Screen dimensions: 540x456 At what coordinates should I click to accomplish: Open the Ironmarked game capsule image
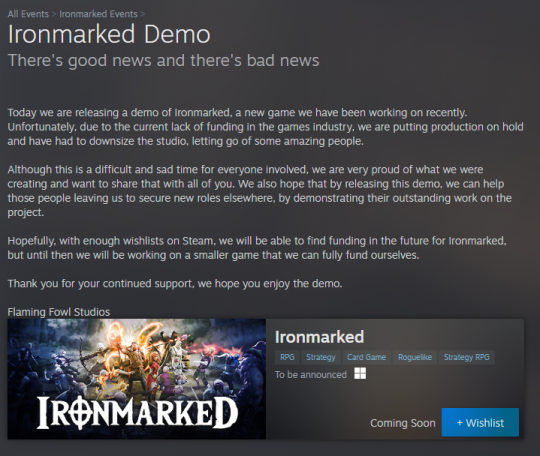pos(137,379)
